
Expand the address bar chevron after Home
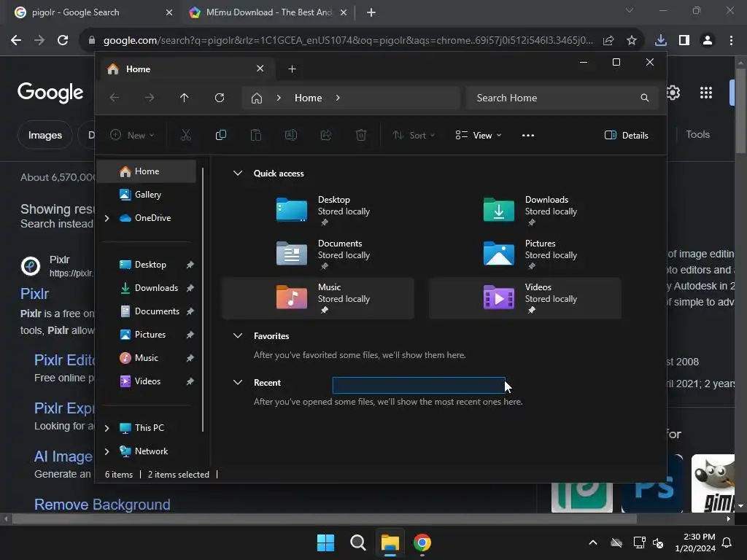click(x=338, y=98)
